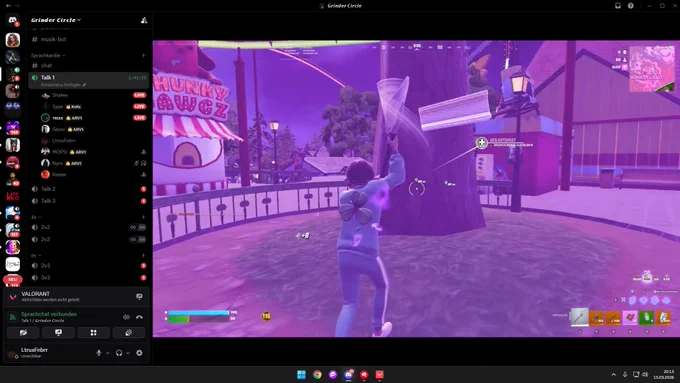Join the first 2v2 voice channel

click(x=89, y=227)
